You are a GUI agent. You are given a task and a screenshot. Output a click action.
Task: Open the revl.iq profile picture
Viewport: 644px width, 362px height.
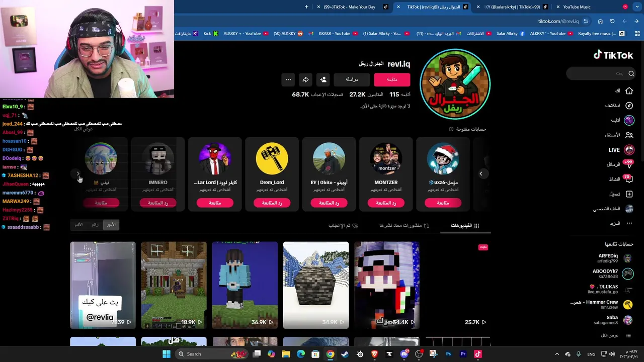coord(455,84)
